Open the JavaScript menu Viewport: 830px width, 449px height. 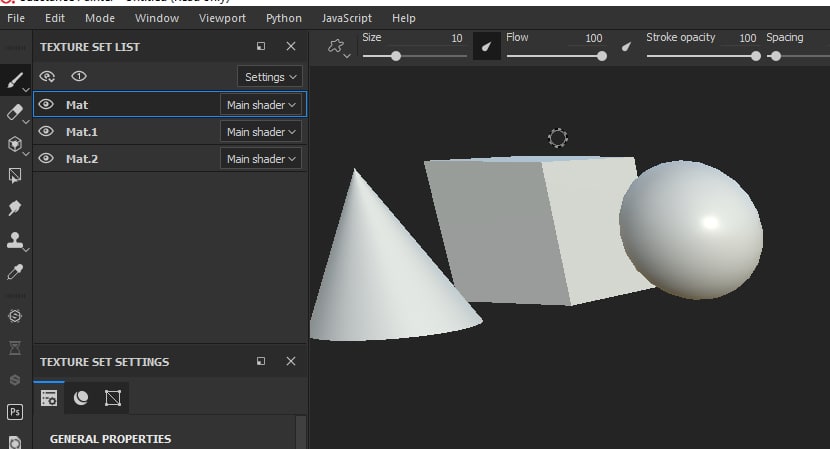[x=347, y=18]
